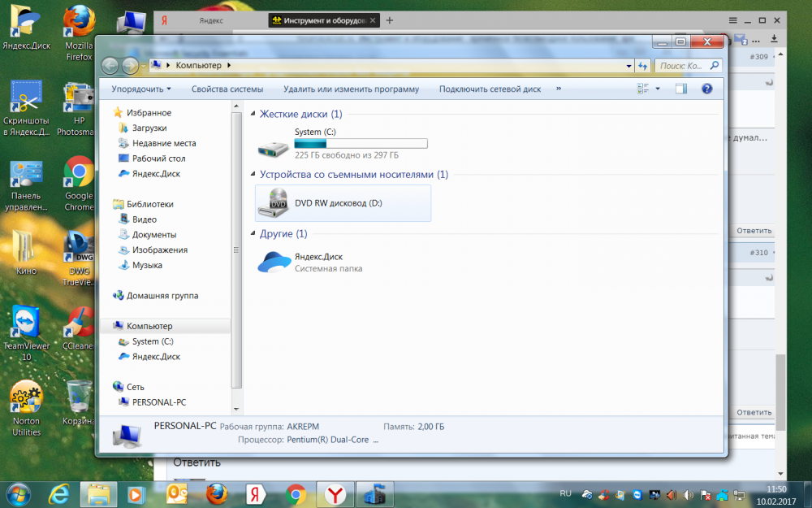Click Yandex Browser taskbar icon
Viewport: 812px width, 508px height.
click(335, 494)
